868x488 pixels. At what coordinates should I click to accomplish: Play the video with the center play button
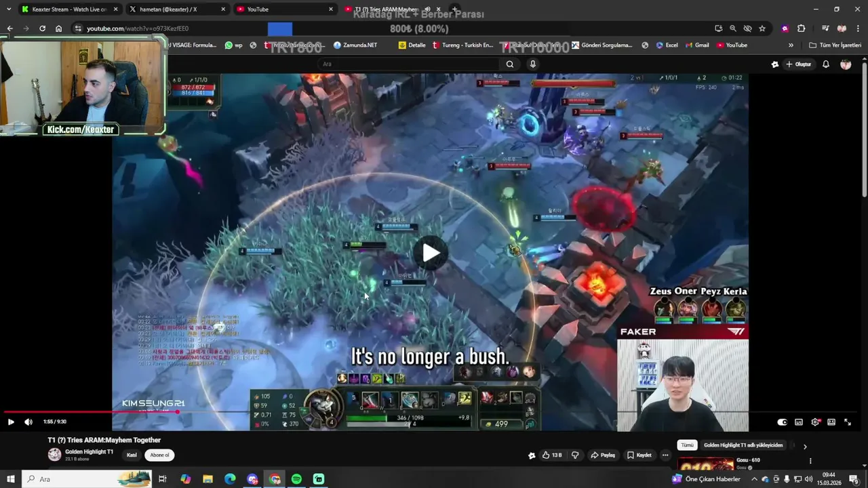point(431,253)
